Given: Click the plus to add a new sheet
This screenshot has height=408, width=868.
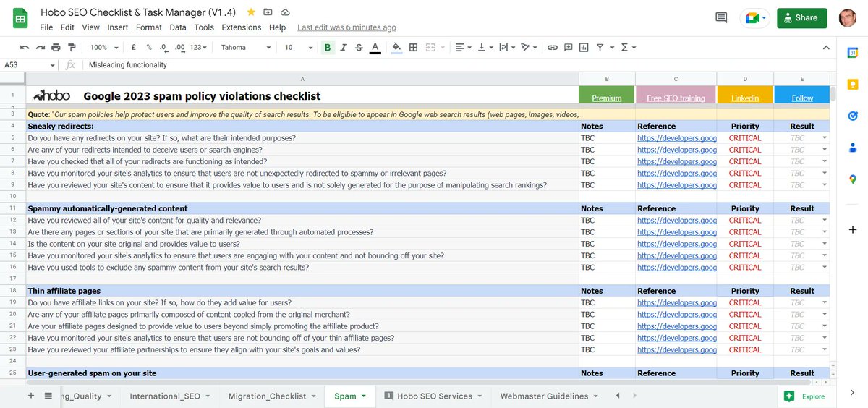Looking at the screenshot, I should tap(30, 396).
